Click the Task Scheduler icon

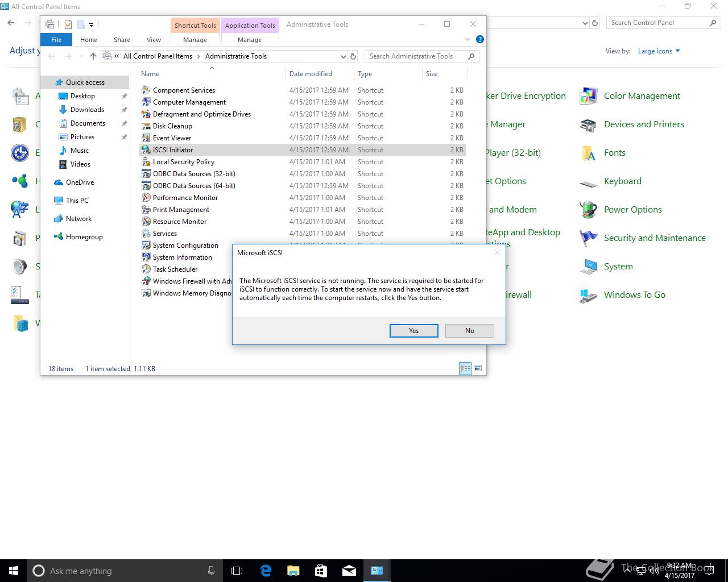coord(146,269)
